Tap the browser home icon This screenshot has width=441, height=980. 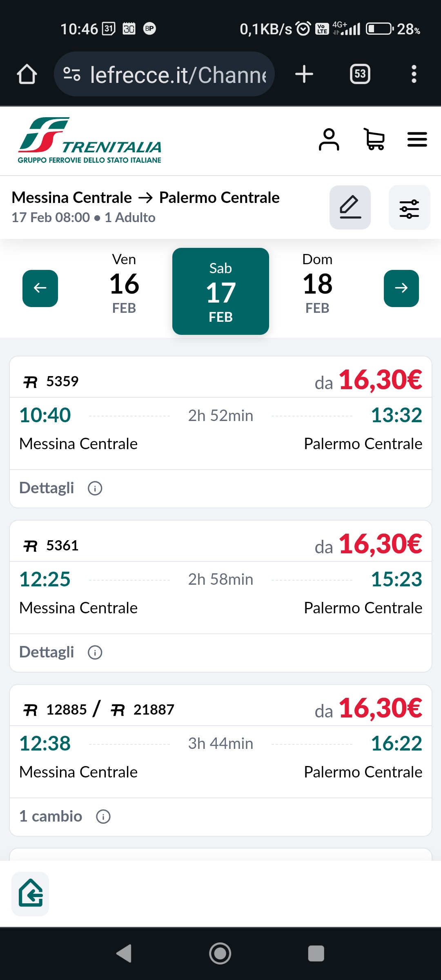coord(27,74)
